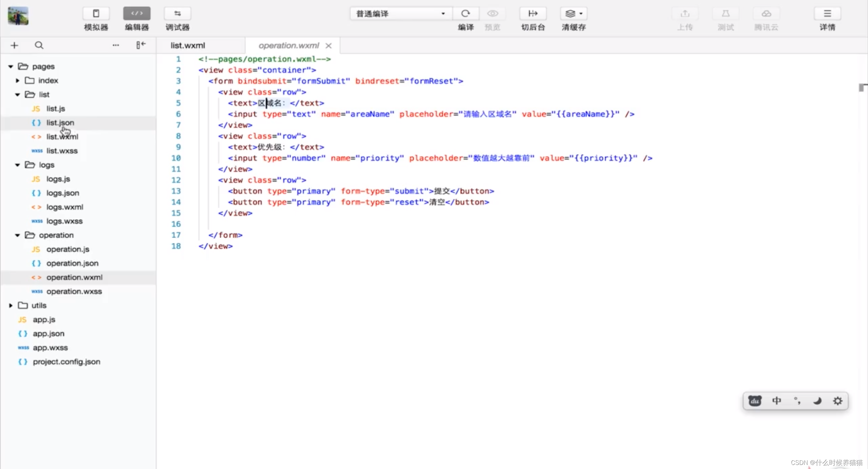Screen dimensions: 868x469
Task: Click the search icon in file panel
Action: 39,45
